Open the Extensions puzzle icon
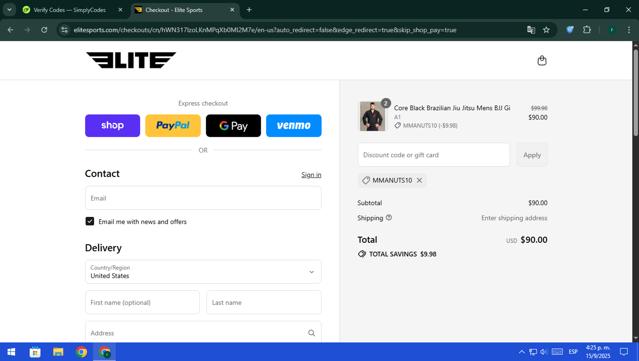Viewport: 639px width, 361px height. 587,29
